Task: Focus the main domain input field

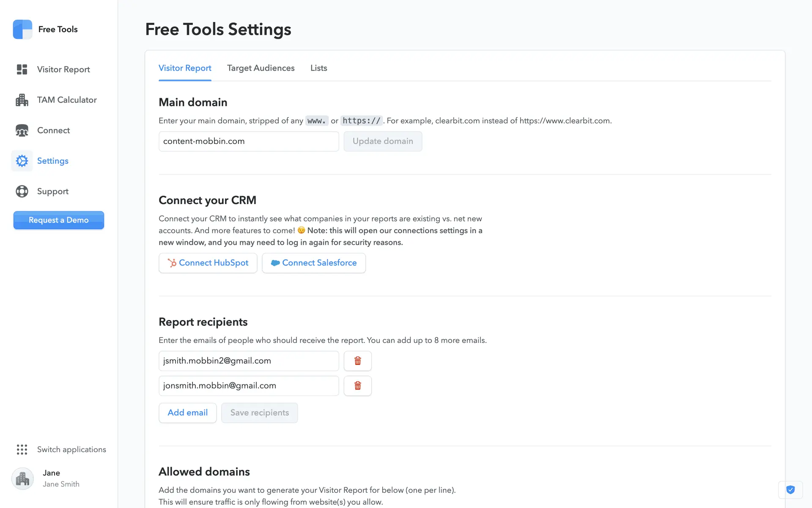Action: point(248,141)
